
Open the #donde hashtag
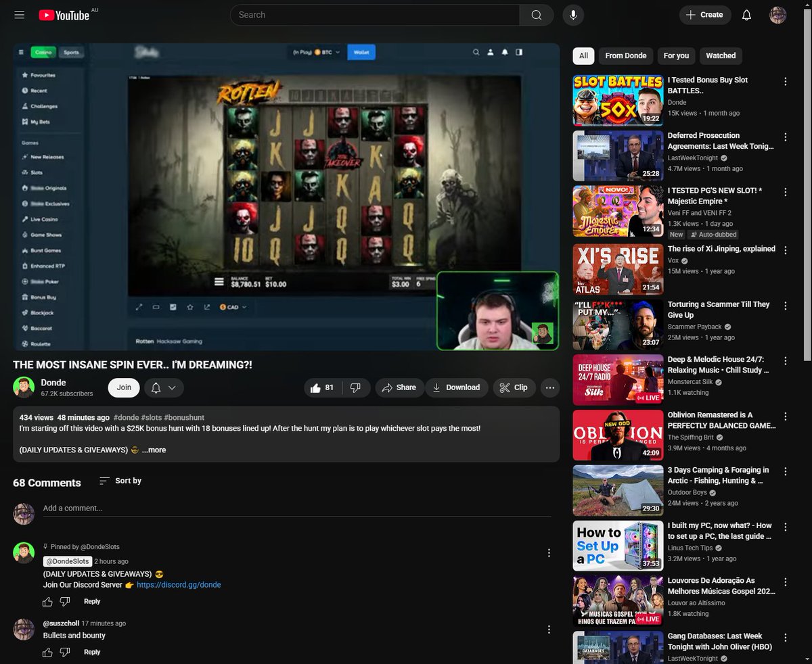click(x=126, y=418)
